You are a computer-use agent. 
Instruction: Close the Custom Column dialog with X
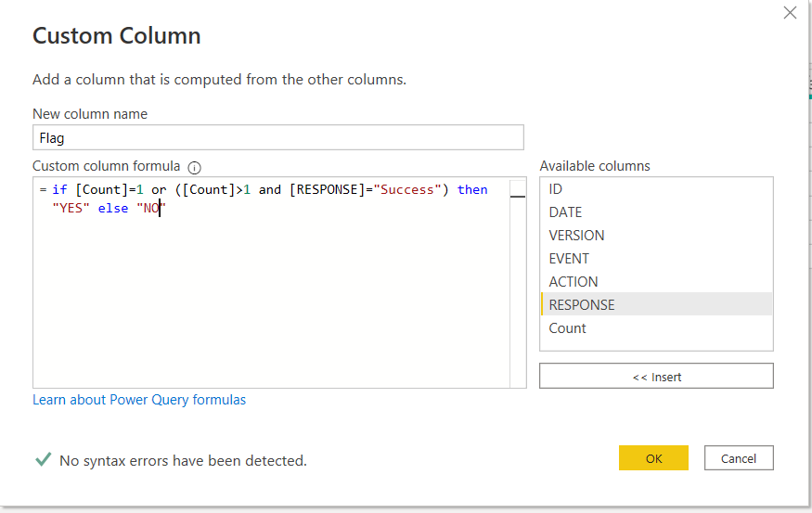tap(790, 12)
